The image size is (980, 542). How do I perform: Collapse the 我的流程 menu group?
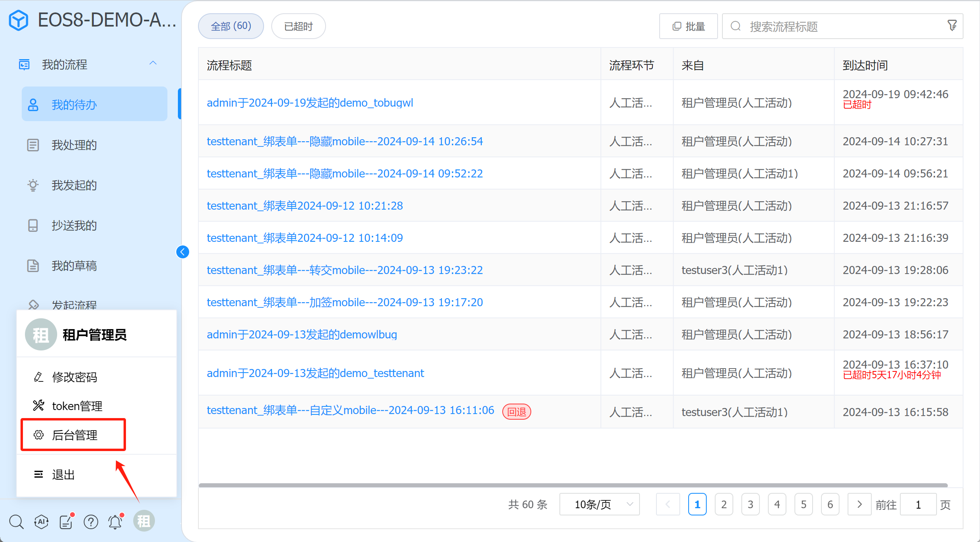[x=153, y=64]
